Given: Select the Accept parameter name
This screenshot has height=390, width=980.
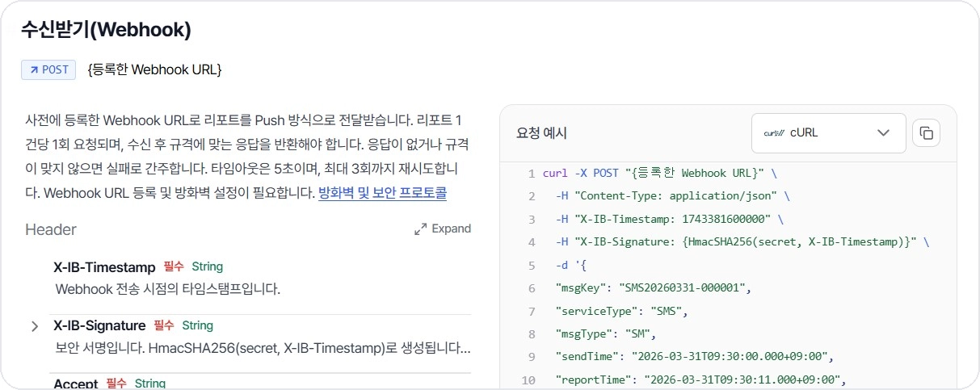Looking at the screenshot, I should tap(76, 384).
